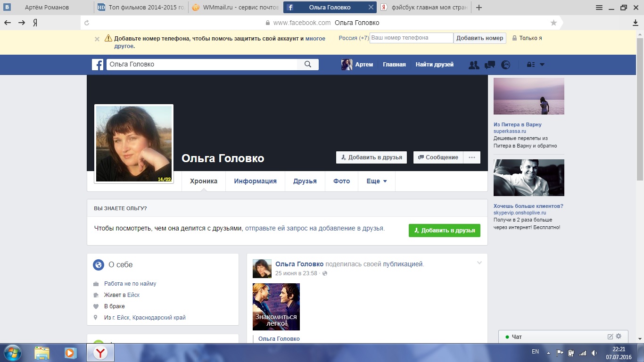644x362 pixels.
Task: Open the media player taskbar icon
Action: pyautogui.click(x=70, y=353)
